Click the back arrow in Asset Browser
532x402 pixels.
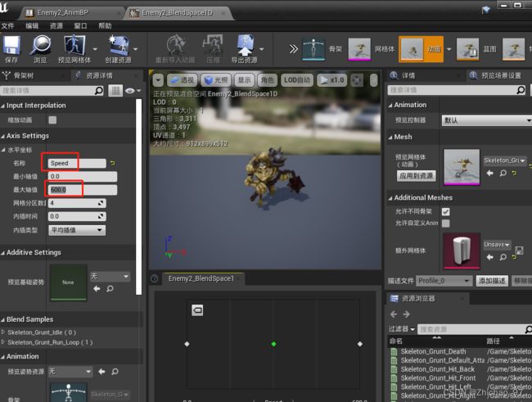point(394,314)
